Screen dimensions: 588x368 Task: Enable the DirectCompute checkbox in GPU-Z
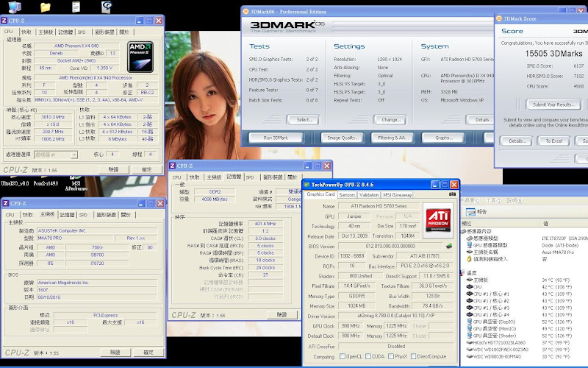413,356
